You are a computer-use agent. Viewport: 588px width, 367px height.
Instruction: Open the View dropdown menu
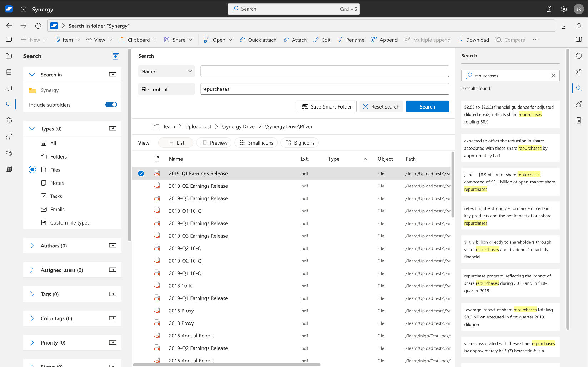click(99, 40)
